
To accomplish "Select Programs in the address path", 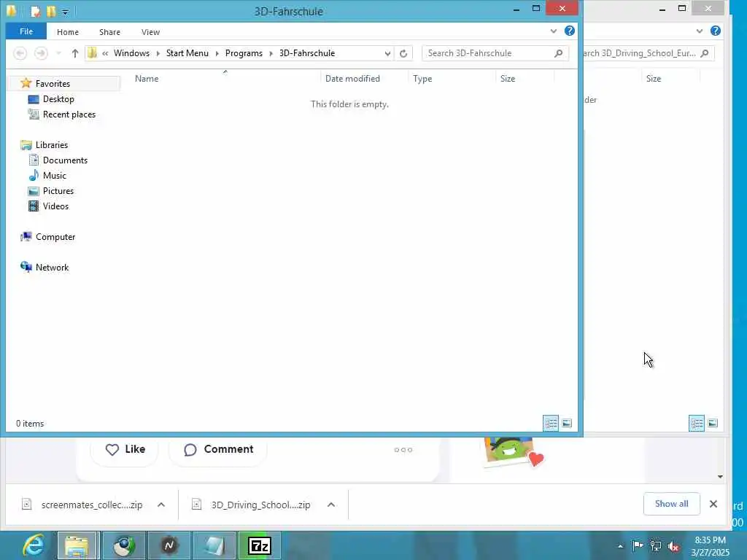I will tap(244, 53).
